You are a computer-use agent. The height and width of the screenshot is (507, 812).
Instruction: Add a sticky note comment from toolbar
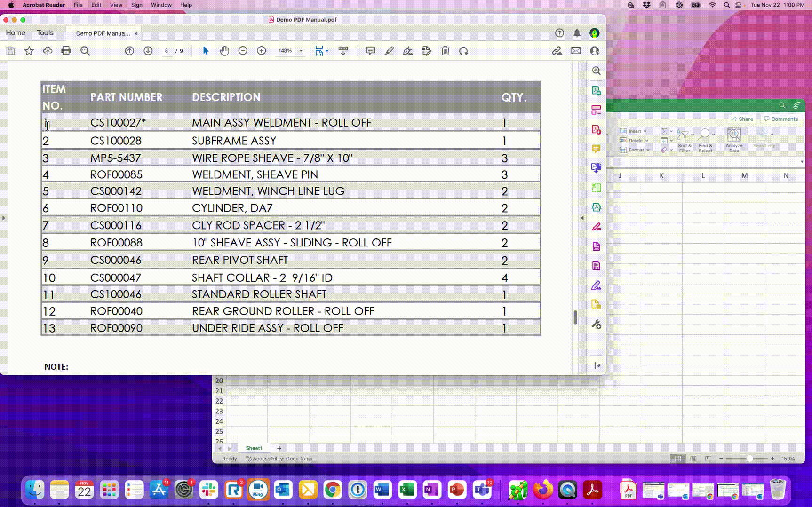tap(371, 51)
